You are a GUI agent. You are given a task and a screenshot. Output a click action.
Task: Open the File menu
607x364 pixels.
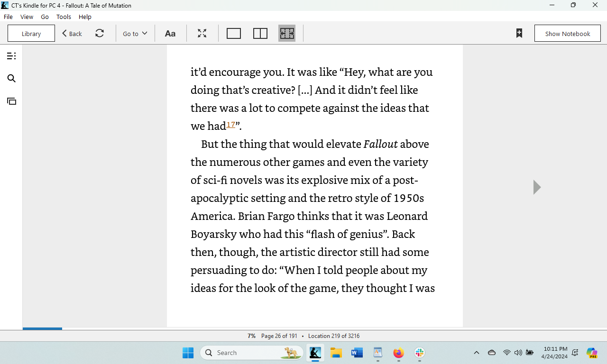point(8,17)
